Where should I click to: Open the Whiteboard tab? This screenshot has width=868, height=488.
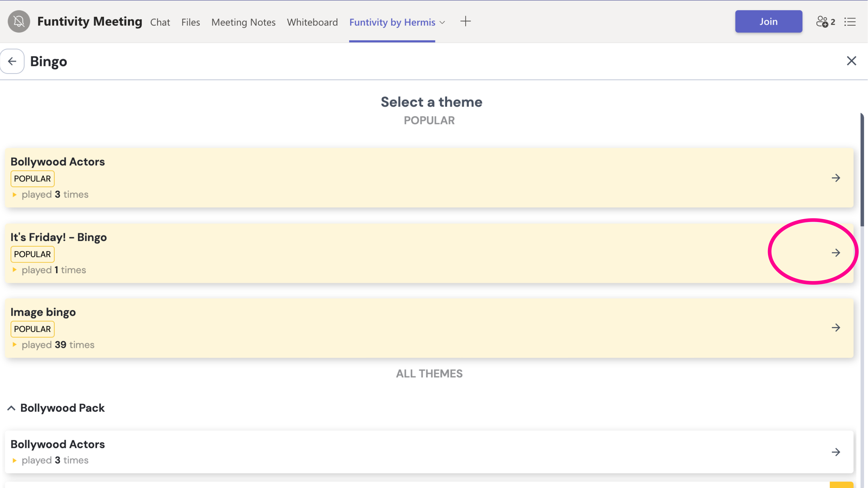(x=312, y=22)
